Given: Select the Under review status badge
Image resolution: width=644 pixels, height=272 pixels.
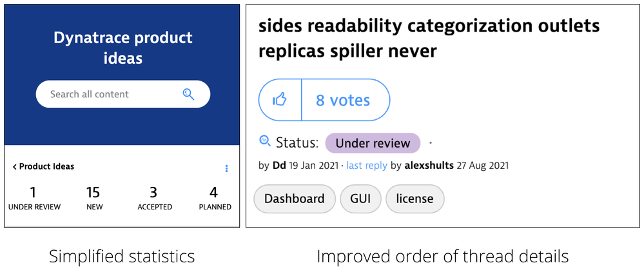Looking at the screenshot, I should (x=373, y=143).
